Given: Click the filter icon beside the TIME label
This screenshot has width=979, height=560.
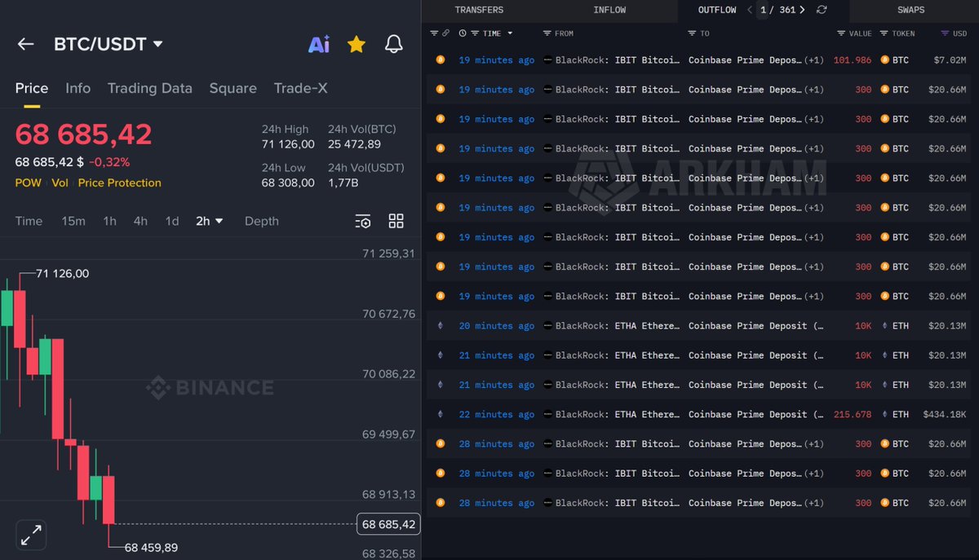Looking at the screenshot, I should pyautogui.click(x=475, y=33).
